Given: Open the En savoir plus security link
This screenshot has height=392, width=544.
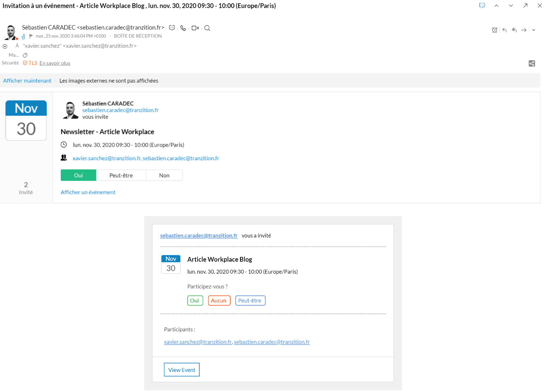Looking at the screenshot, I should tap(55, 63).
